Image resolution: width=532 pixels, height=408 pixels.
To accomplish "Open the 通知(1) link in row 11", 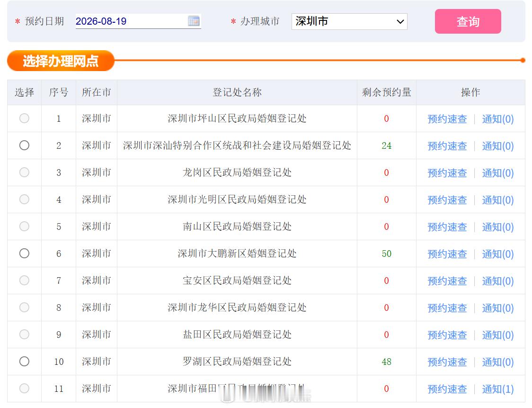I will 498,389.
